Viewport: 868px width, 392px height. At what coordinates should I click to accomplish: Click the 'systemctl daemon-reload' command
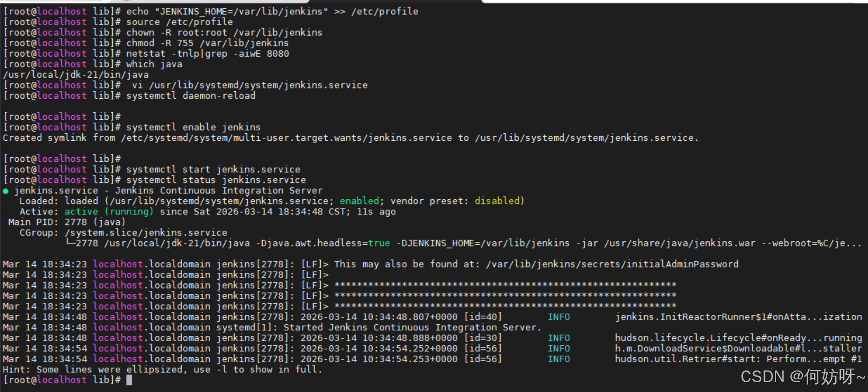(191, 96)
